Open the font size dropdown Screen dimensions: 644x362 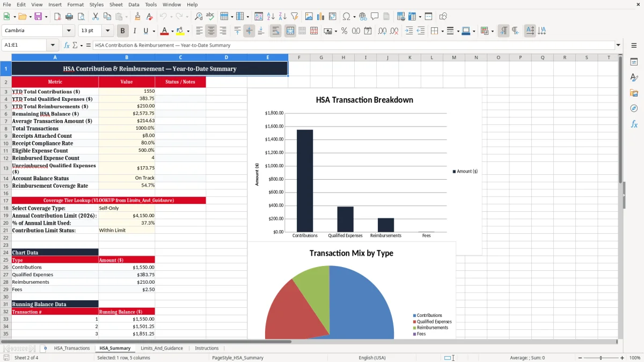click(108, 31)
